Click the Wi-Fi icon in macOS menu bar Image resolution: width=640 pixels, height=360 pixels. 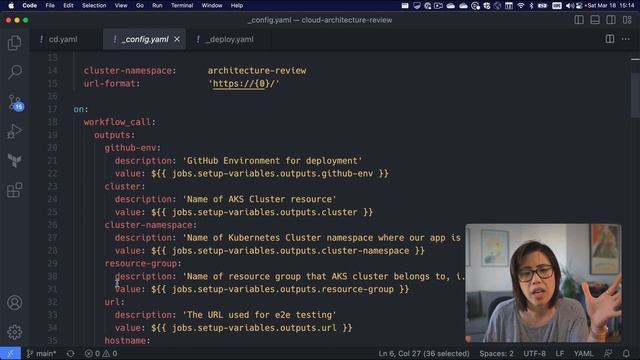coord(520,5)
